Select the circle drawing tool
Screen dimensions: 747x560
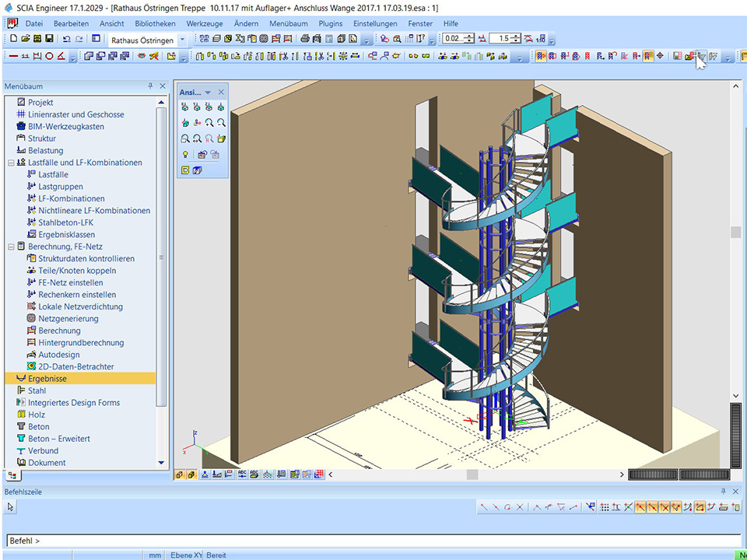pyautogui.click(x=50, y=56)
